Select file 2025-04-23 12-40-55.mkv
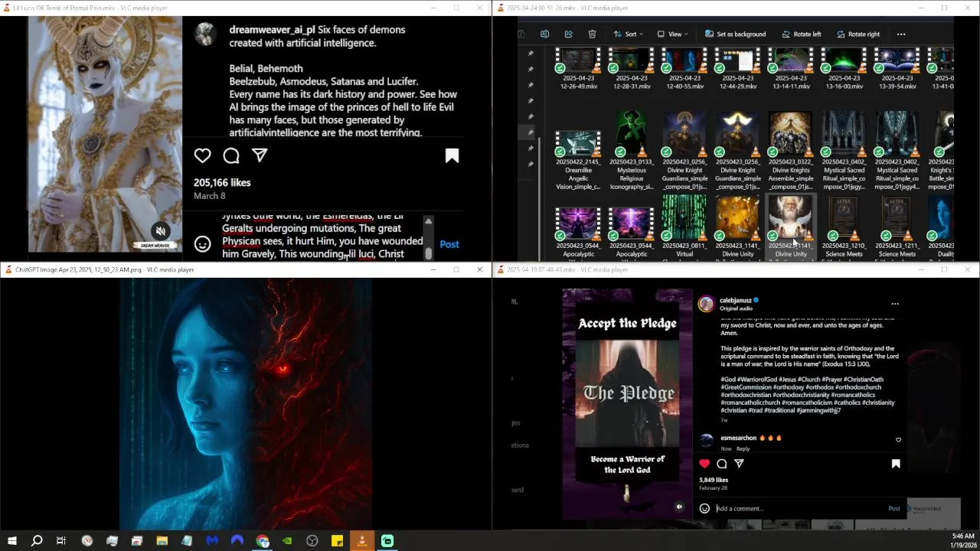 pos(684,68)
